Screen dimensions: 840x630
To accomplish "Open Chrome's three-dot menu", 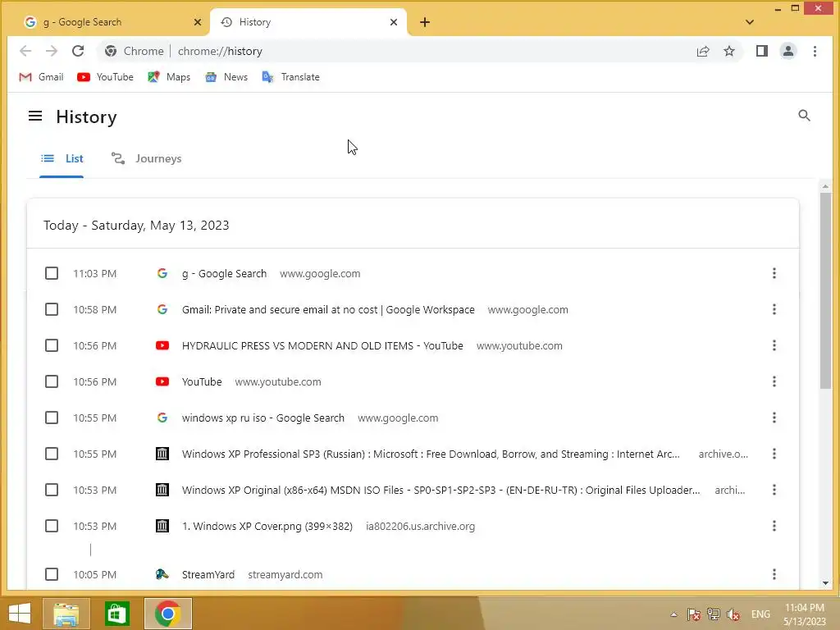I will (x=815, y=51).
